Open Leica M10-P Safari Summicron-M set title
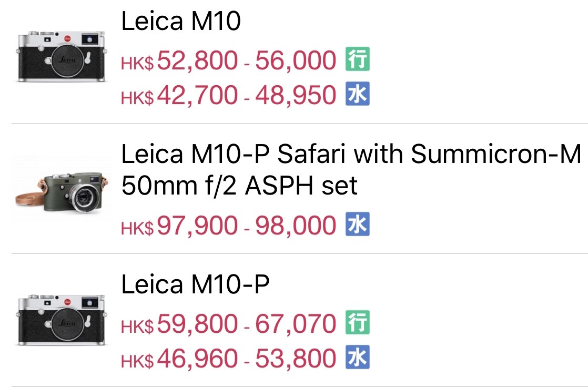This screenshot has width=588, height=388. (x=351, y=169)
